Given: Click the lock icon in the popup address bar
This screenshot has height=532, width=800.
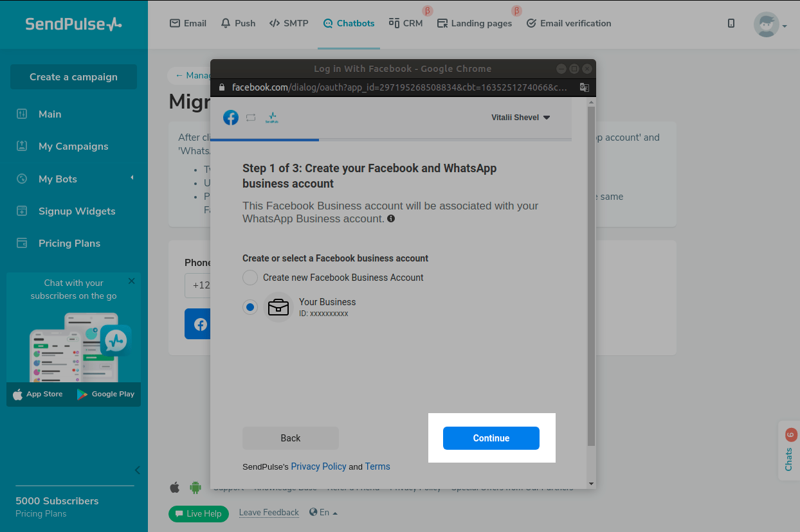Looking at the screenshot, I should coord(222,87).
